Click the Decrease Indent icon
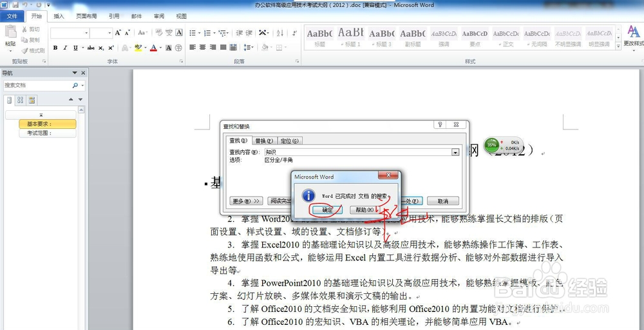Screen dimensions: 644x330 coord(240,32)
